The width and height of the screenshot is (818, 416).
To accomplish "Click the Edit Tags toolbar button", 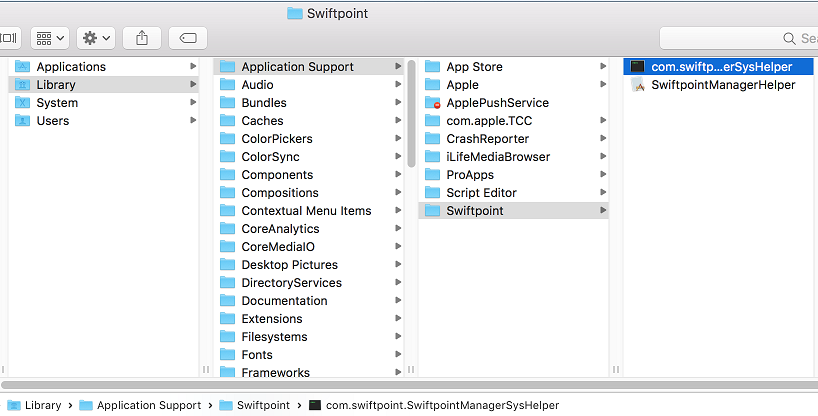I will point(188,38).
